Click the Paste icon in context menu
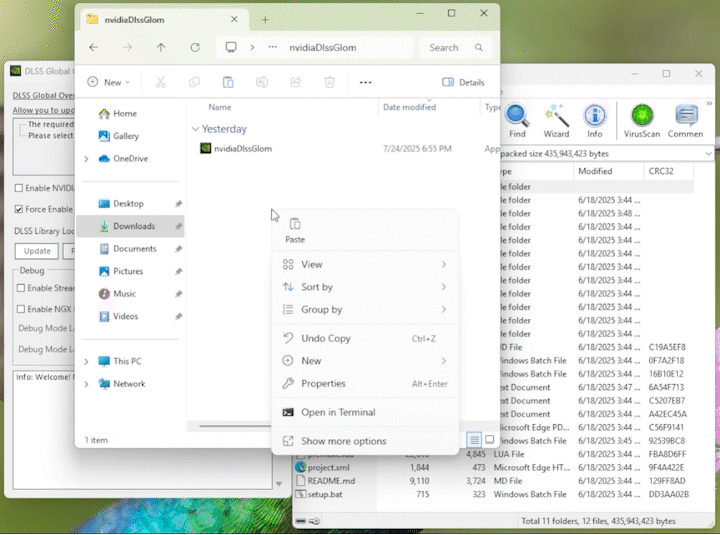 pyautogui.click(x=295, y=225)
